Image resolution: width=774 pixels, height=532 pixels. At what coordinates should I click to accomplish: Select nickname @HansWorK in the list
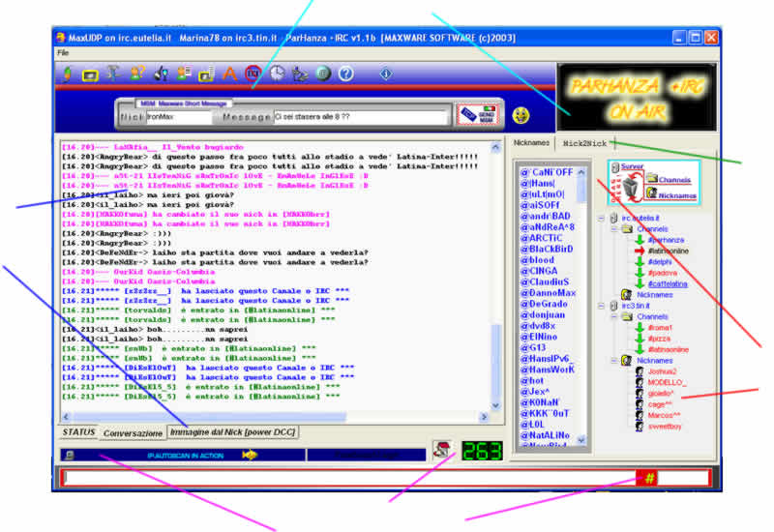548,369
